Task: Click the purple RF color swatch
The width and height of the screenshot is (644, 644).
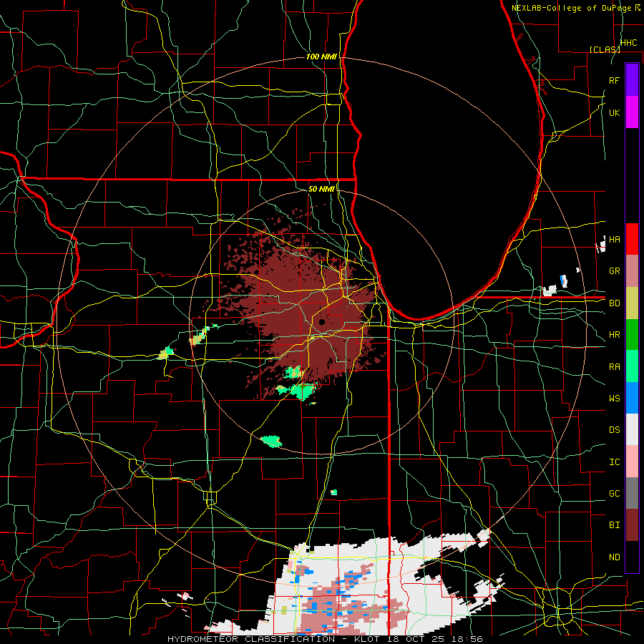Action: pos(632,80)
